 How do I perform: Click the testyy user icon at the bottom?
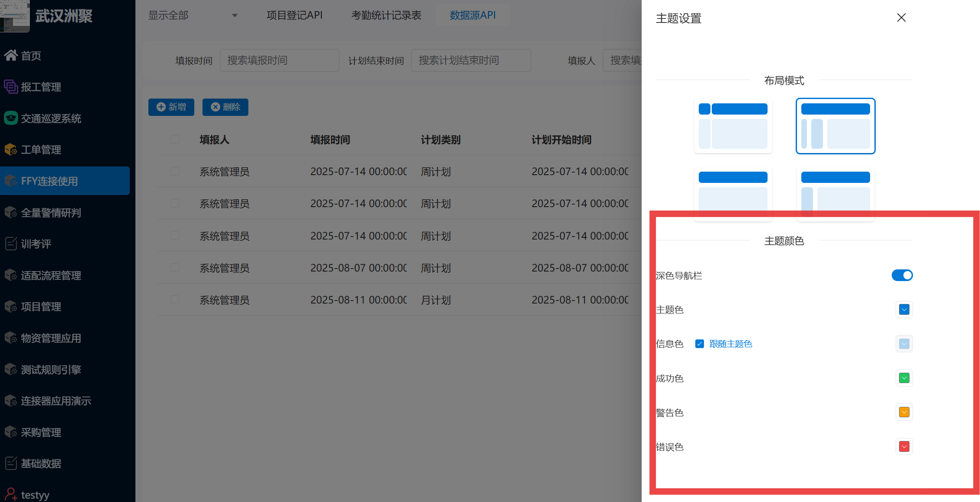[11, 494]
